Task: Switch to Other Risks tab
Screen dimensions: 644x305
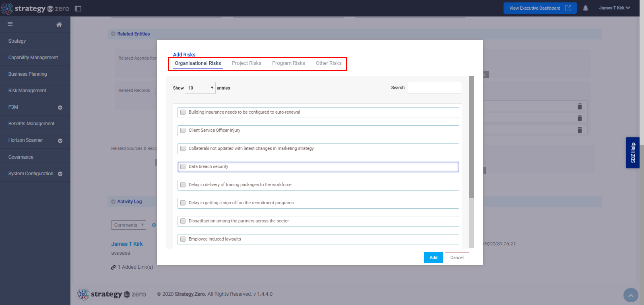Action: pos(328,63)
